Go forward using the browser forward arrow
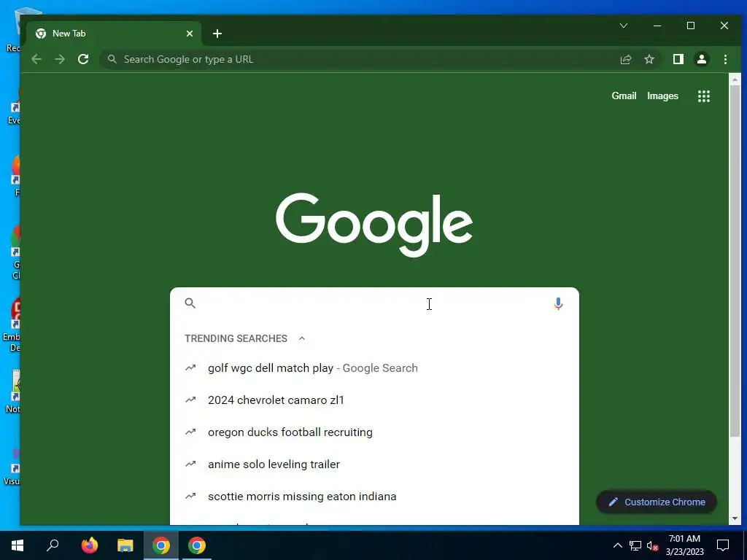Image resolution: width=747 pixels, height=560 pixels. point(60,59)
